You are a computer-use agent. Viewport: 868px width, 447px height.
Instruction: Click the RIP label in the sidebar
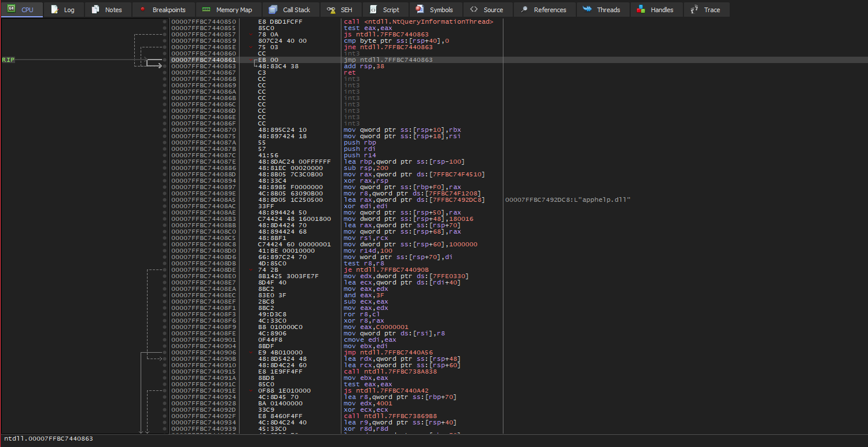pyautogui.click(x=8, y=60)
